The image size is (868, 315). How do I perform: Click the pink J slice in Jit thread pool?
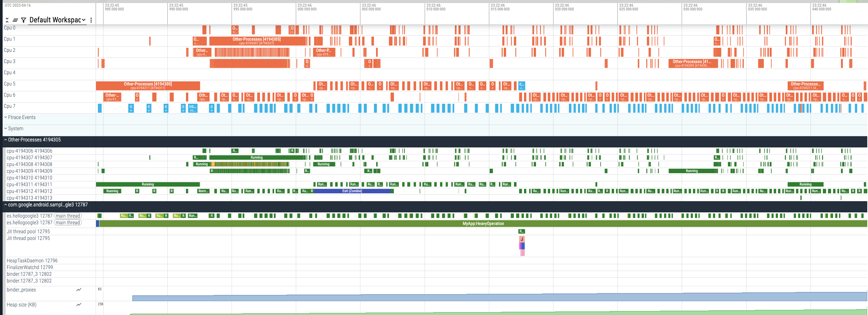[522, 239]
